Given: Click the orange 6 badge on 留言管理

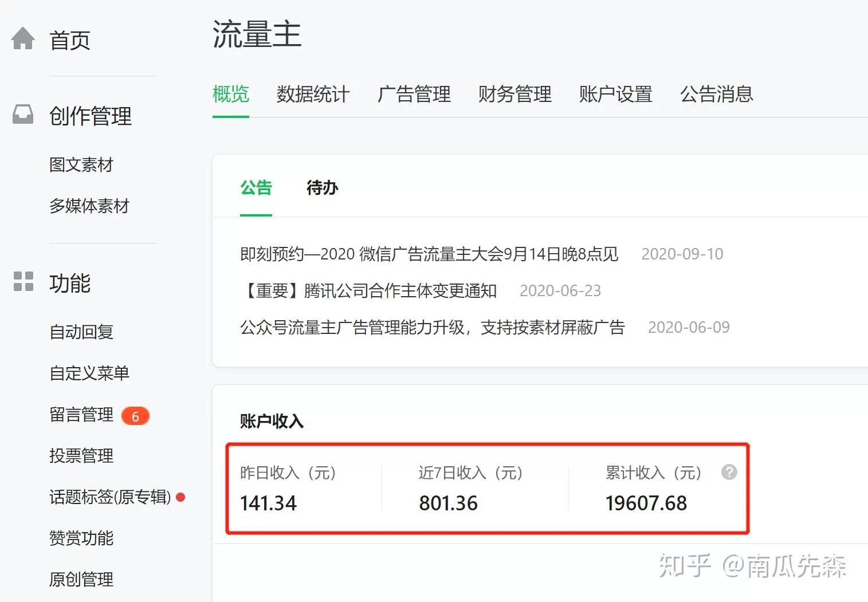Looking at the screenshot, I should click(x=135, y=416).
